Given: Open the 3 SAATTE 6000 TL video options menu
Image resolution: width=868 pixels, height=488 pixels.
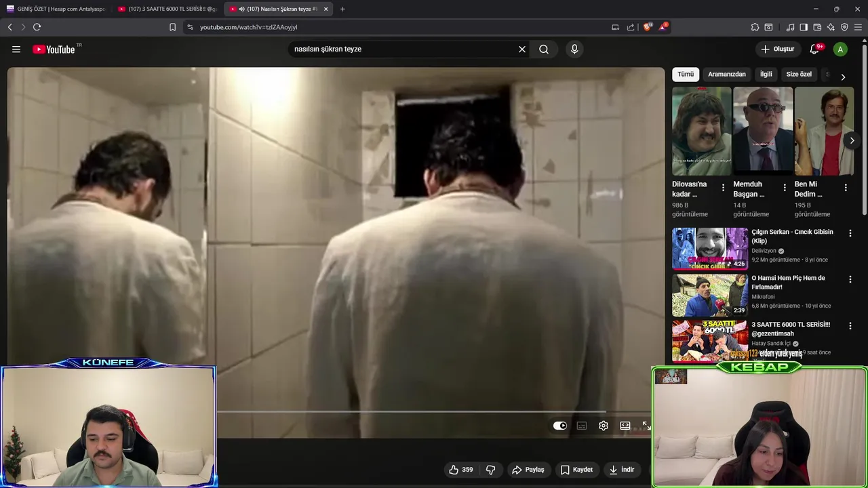Looking at the screenshot, I should point(850,326).
